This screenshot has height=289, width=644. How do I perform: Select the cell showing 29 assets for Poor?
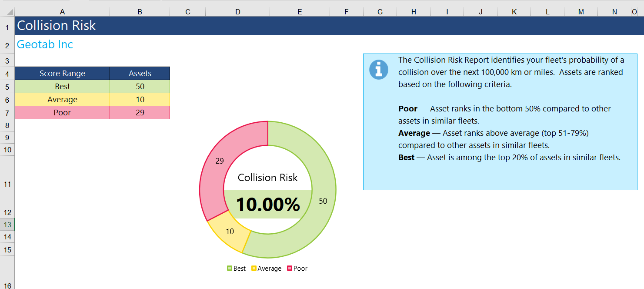coord(140,112)
